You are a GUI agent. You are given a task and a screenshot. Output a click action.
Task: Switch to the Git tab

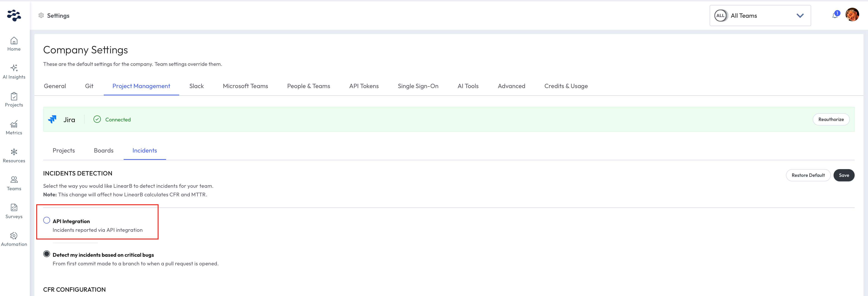(x=89, y=86)
